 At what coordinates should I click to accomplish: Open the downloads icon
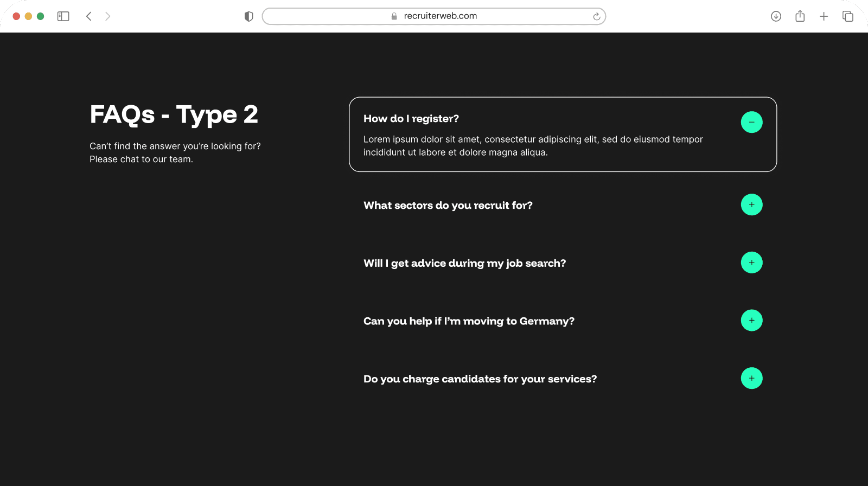(776, 16)
